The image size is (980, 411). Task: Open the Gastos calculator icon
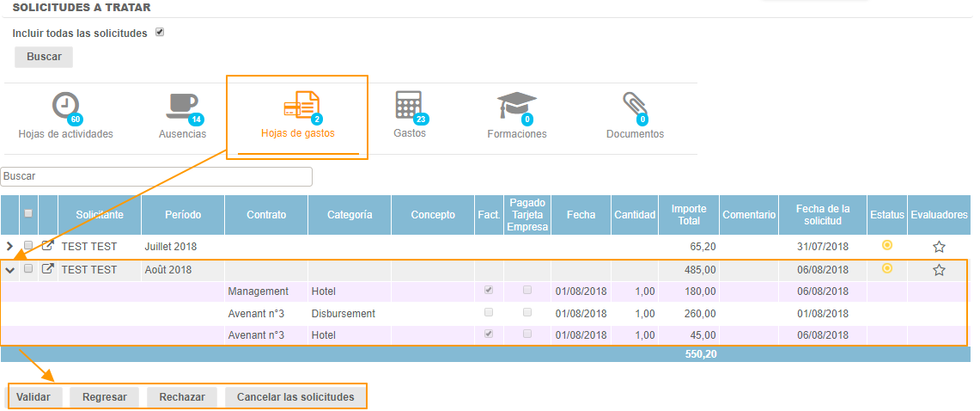[x=409, y=105]
